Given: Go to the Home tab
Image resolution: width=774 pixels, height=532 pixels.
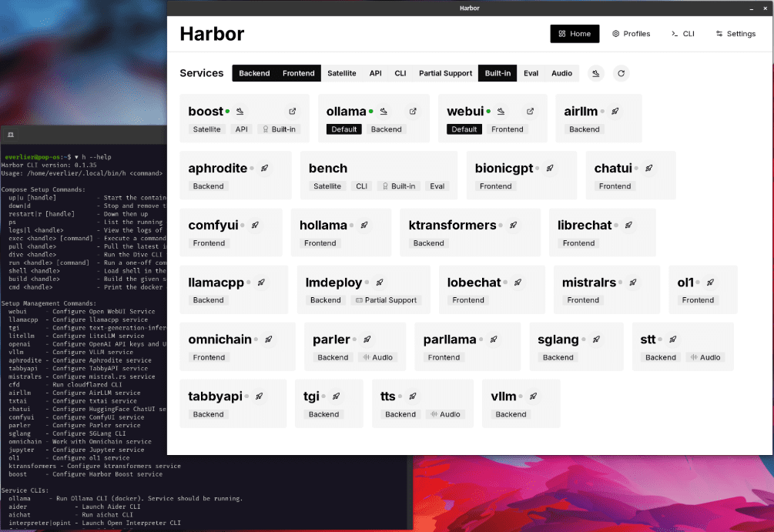Looking at the screenshot, I should coord(575,34).
